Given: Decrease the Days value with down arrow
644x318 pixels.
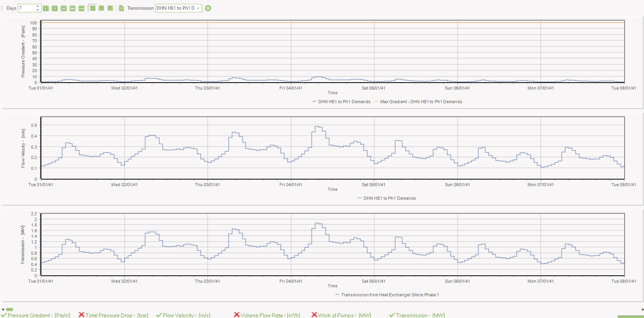Looking at the screenshot, I should pyautogui.click(x=38, y=10).
